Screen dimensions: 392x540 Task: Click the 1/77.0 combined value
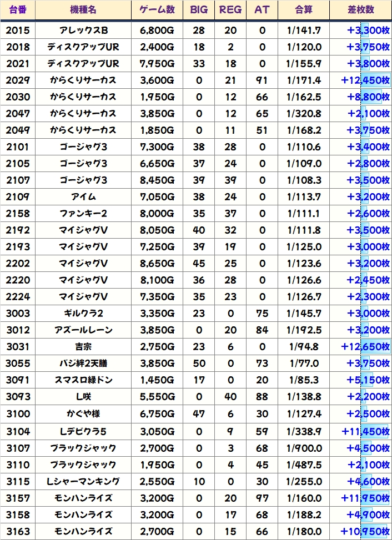pos(304,364)
